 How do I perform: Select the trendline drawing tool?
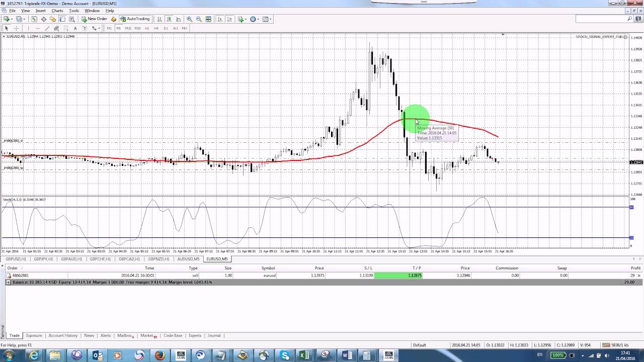point(47,28)
